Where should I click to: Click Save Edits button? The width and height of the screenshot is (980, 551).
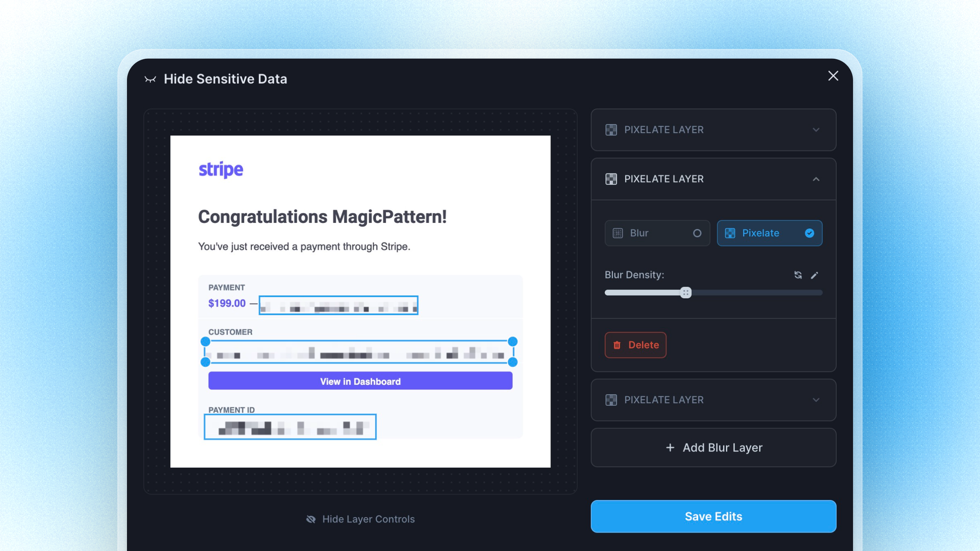click(713, 516)
